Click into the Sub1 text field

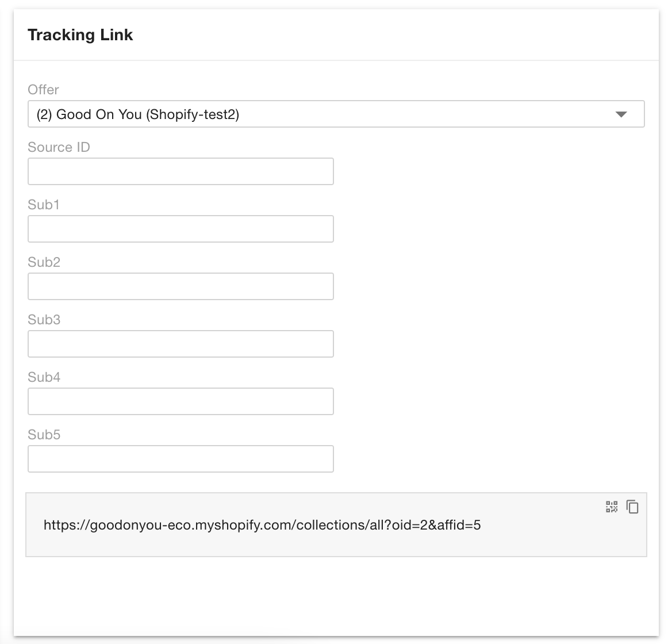(181, 229)
